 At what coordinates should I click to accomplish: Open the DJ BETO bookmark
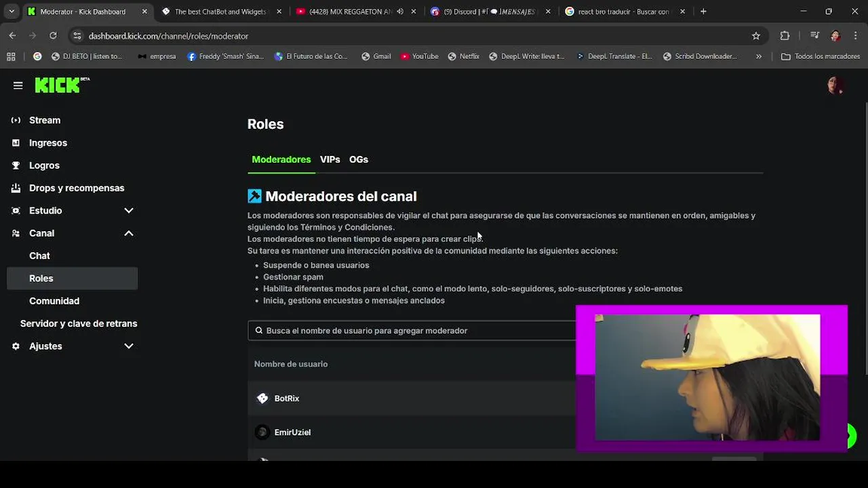click(x=86, y=56)
